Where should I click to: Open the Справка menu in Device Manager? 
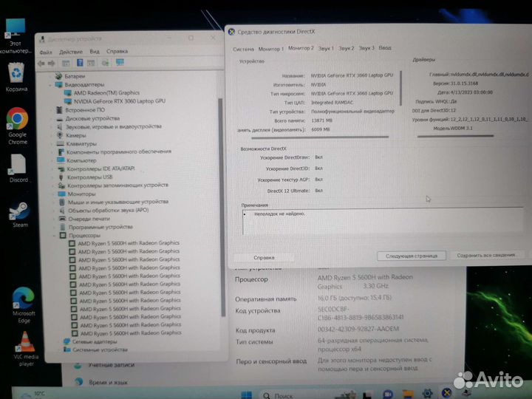pos(117,51)
